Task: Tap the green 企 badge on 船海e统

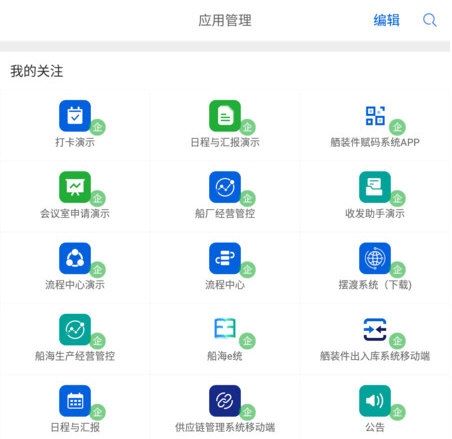Action: [x=247, y=341]
